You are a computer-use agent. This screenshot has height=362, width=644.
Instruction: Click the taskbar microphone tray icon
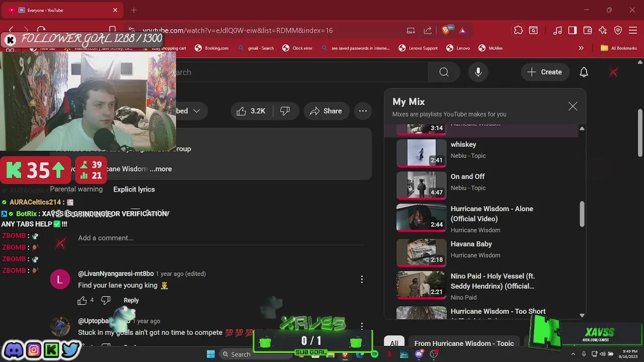[x=584, y=354]
